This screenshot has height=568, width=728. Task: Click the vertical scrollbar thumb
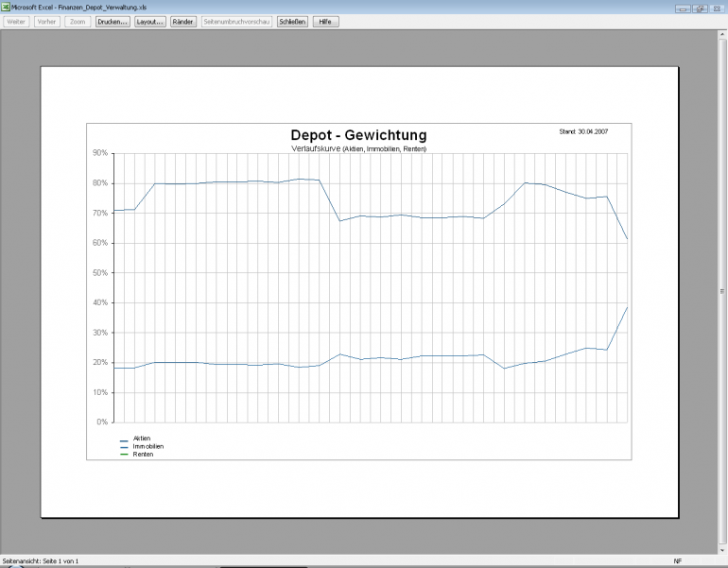(722, 291)
